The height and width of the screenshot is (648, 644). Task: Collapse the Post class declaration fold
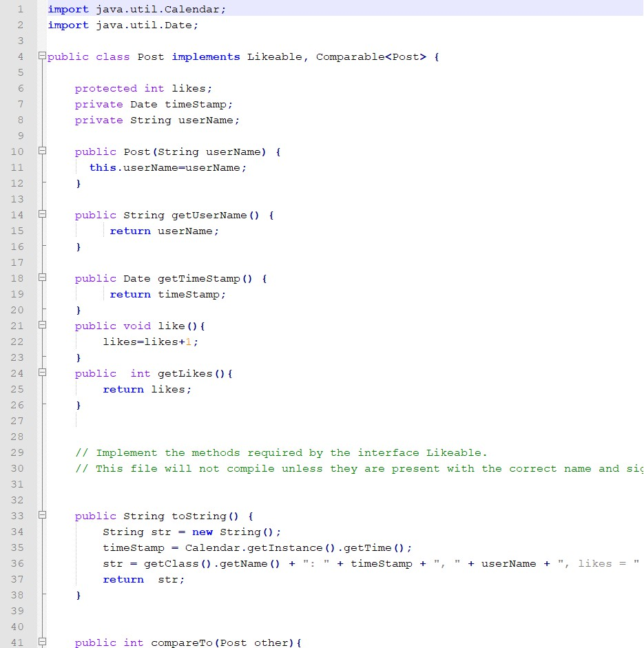point(42,56)
